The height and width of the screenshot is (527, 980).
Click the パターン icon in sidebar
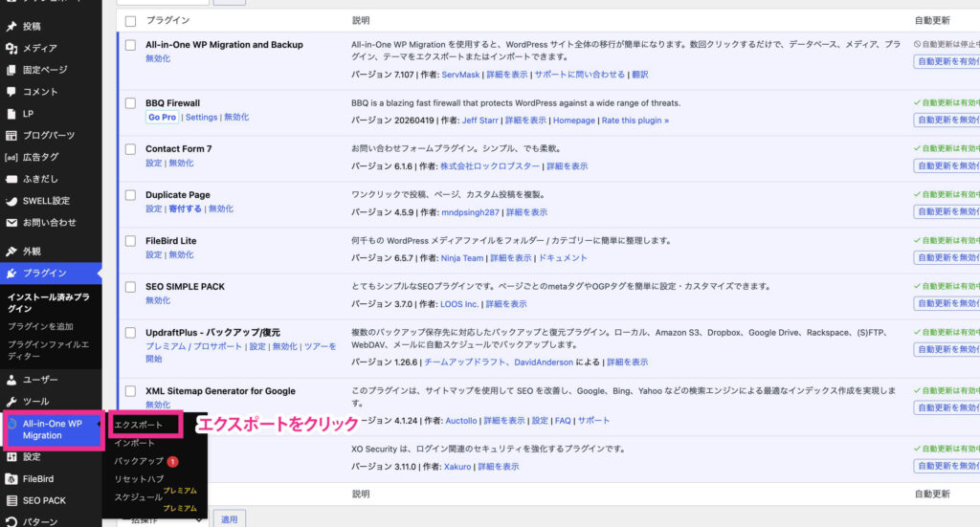(x=11, y=522)
